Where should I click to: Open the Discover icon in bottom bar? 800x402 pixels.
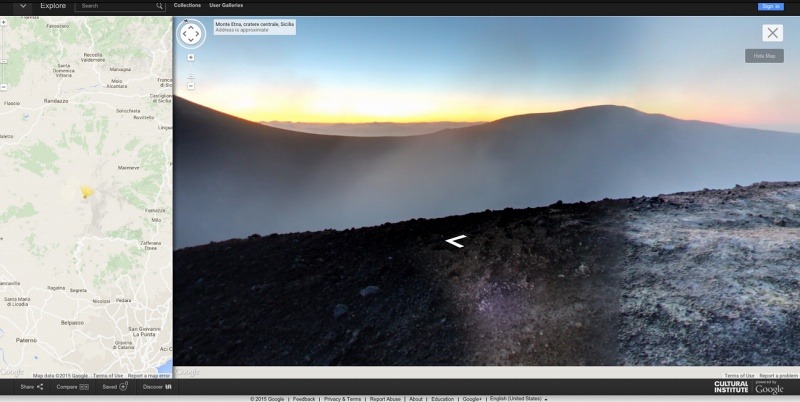pyautogui.click(x=168, y=387)
